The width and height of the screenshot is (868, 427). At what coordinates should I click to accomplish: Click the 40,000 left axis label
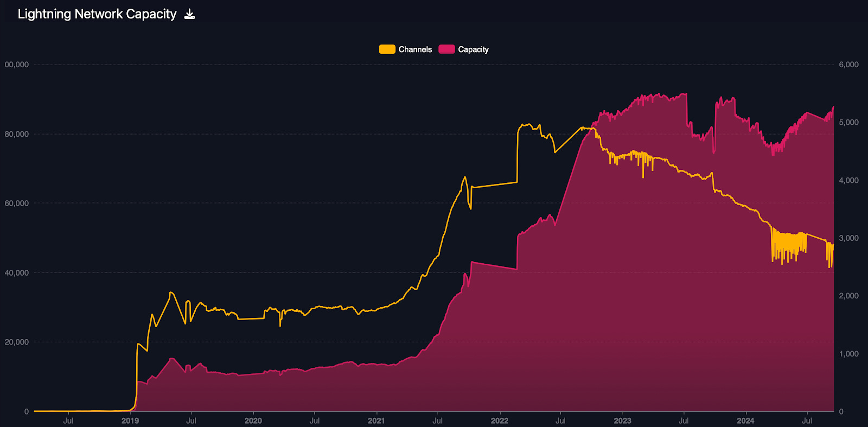click(17, 273)
